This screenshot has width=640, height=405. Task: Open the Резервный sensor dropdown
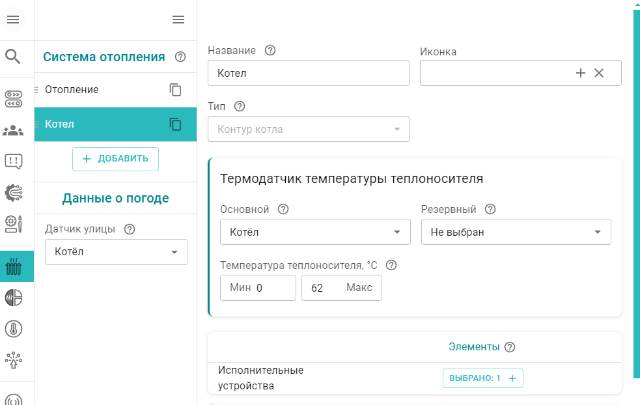click(x=516, y=232)
